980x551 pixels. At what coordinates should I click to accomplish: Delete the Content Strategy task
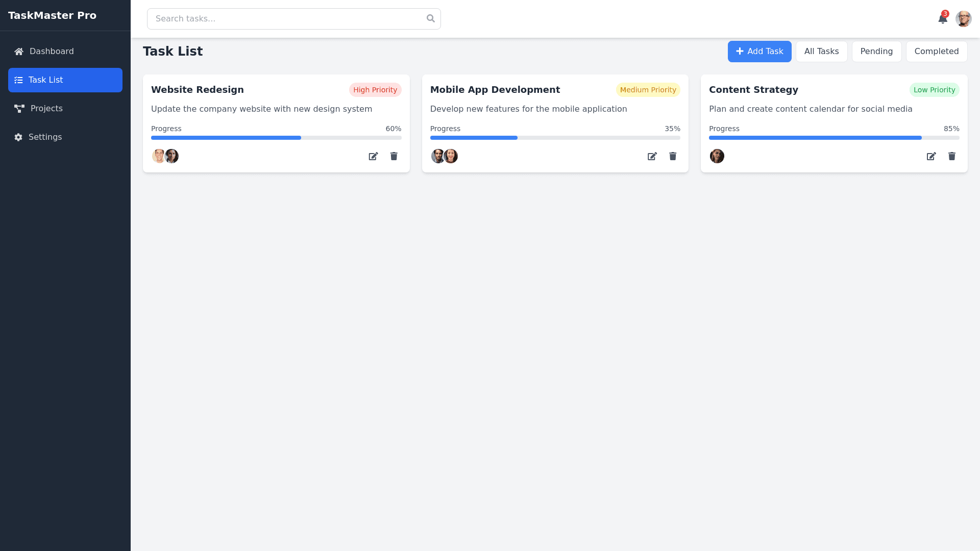tap(951, 156)
